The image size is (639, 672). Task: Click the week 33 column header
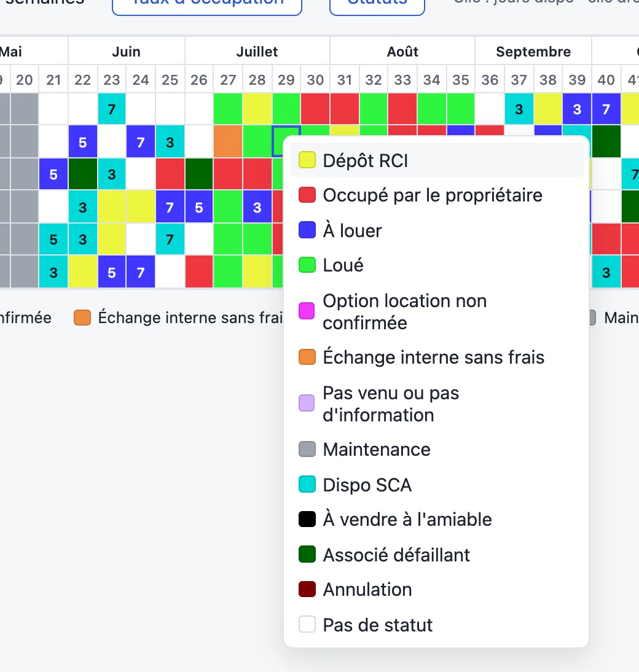pos(402,80)
